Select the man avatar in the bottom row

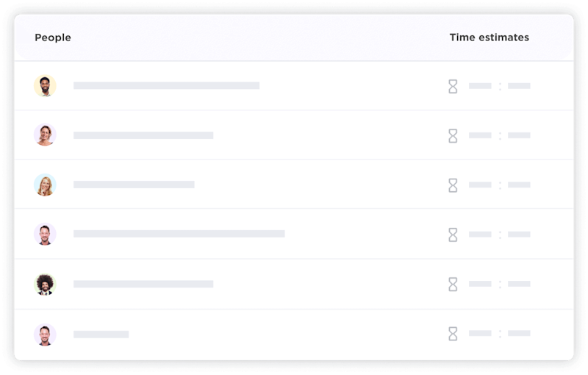(x=45, y=335)
